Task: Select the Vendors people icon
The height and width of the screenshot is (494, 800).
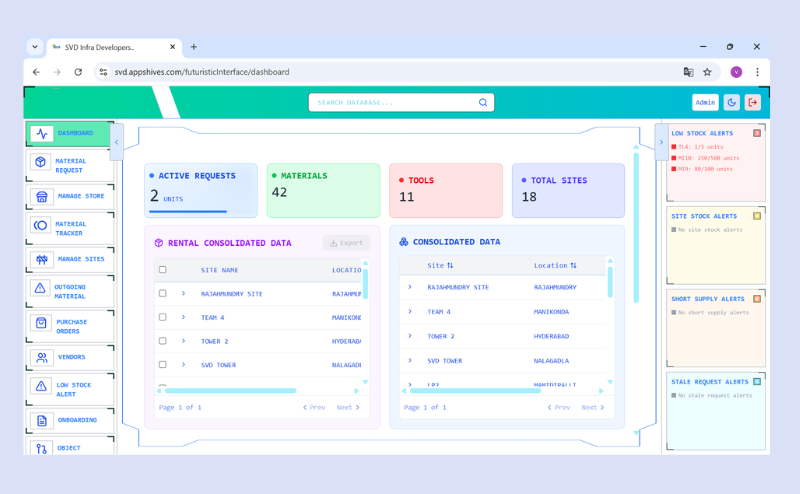Action: pos(41,357)
